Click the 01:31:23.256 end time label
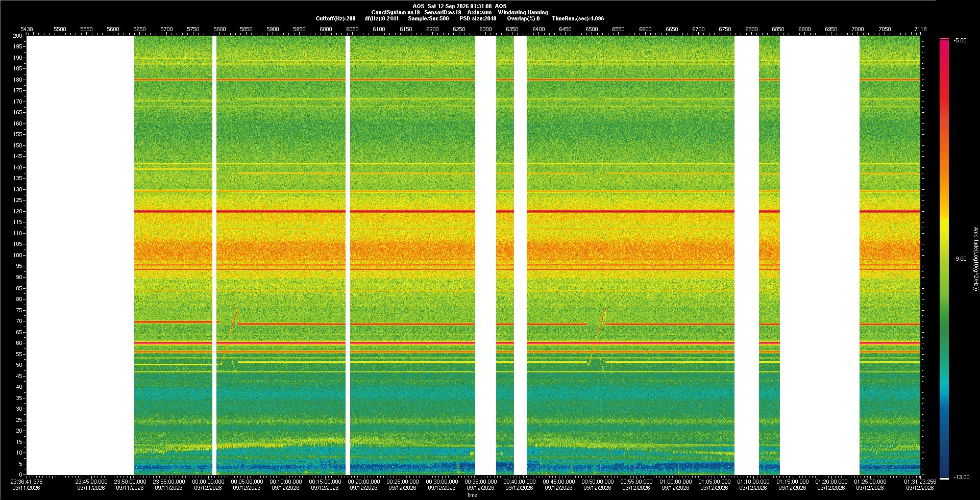Viewport: 980px width, 500px height. tap(920, 484)
